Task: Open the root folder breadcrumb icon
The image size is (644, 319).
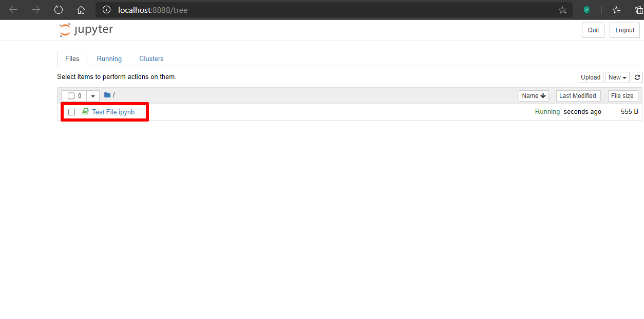Action: [107, 95]
